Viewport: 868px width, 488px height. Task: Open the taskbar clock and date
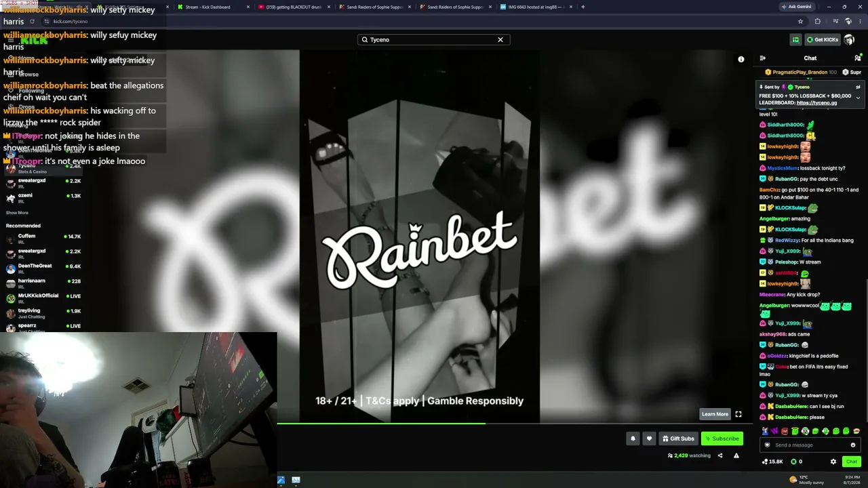coord(852,480)
